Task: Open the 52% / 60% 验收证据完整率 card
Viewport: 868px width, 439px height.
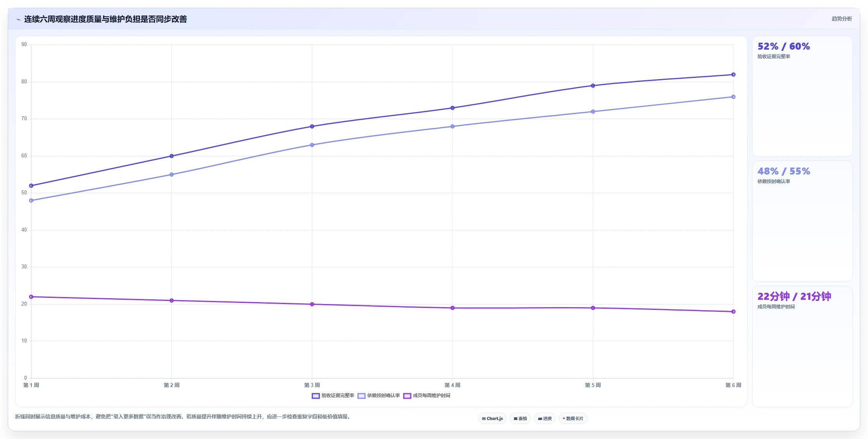Action: (802, 96)
